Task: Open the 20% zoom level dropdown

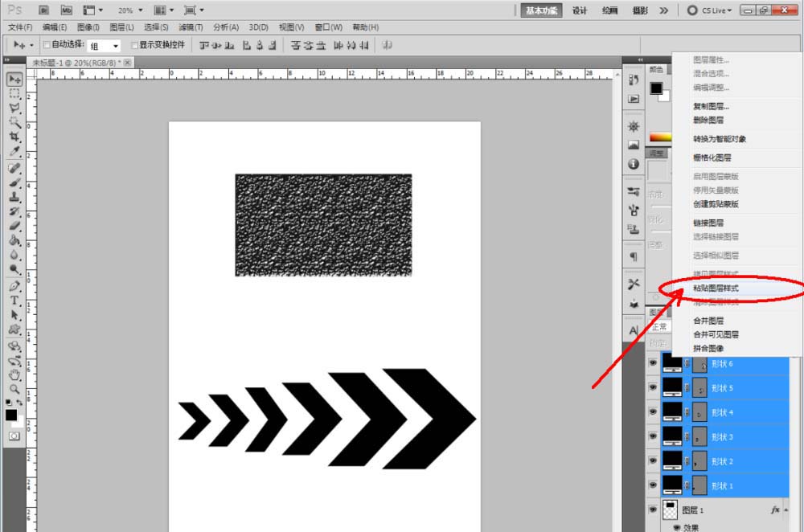Action: [141, 10]
